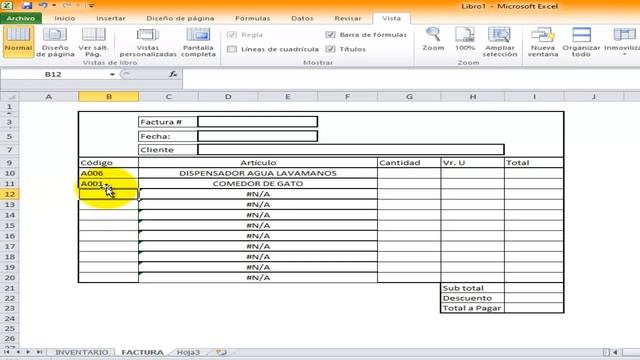Switch to the Revisar tab
Viewport: 640px width, 360px height.
point(348,18)
